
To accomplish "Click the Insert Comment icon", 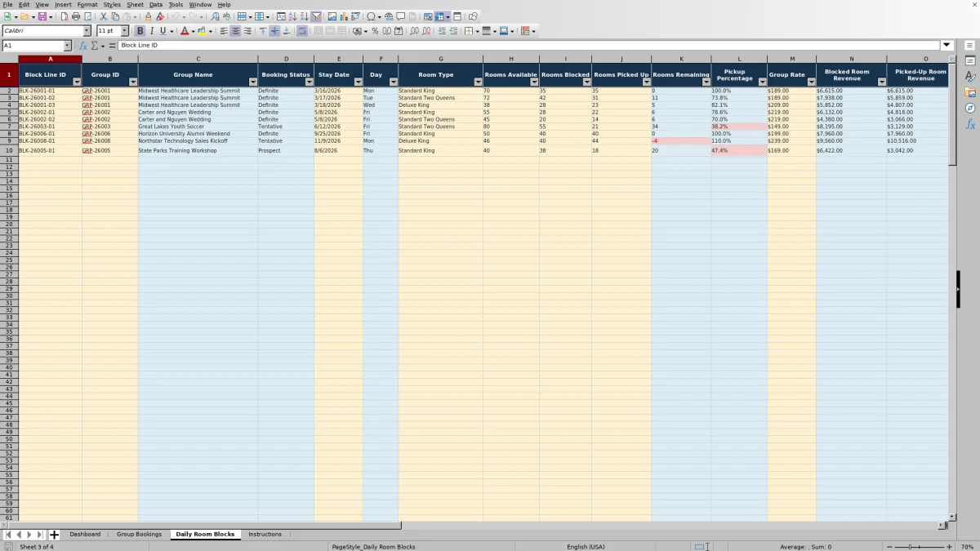I will pos(401,16).
